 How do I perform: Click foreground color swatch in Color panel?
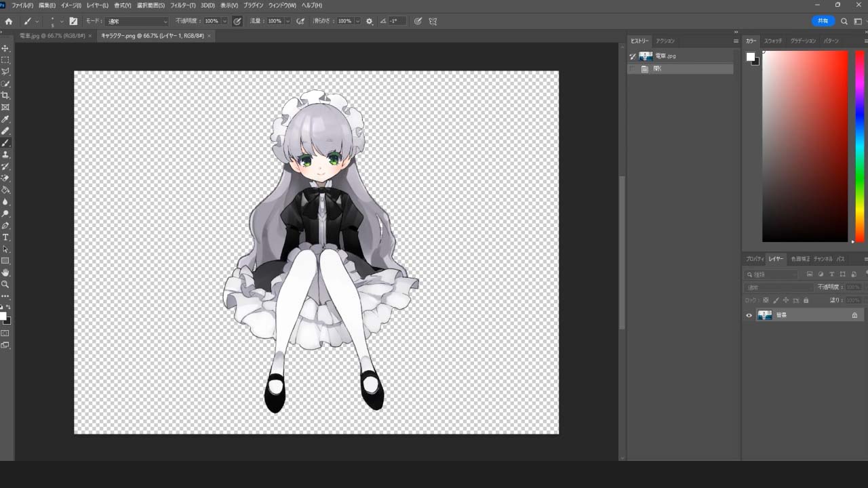(x=751, y=56)
